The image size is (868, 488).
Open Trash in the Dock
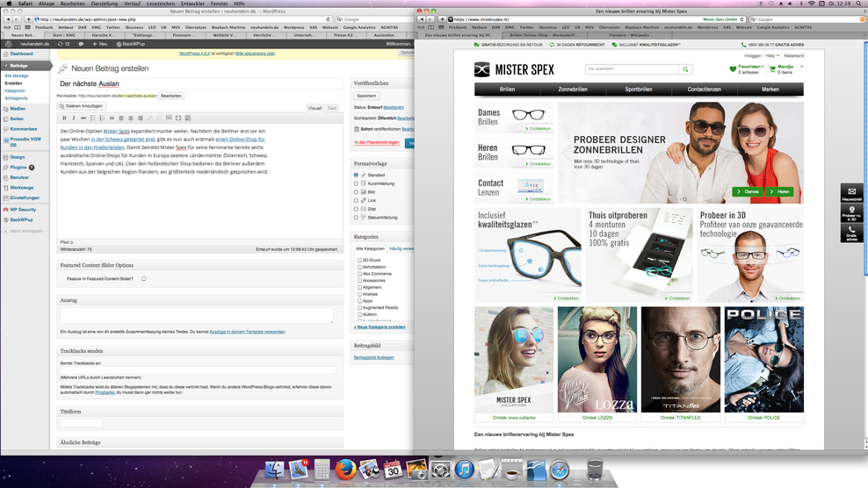pyautogui.click(x=595, y=470)
